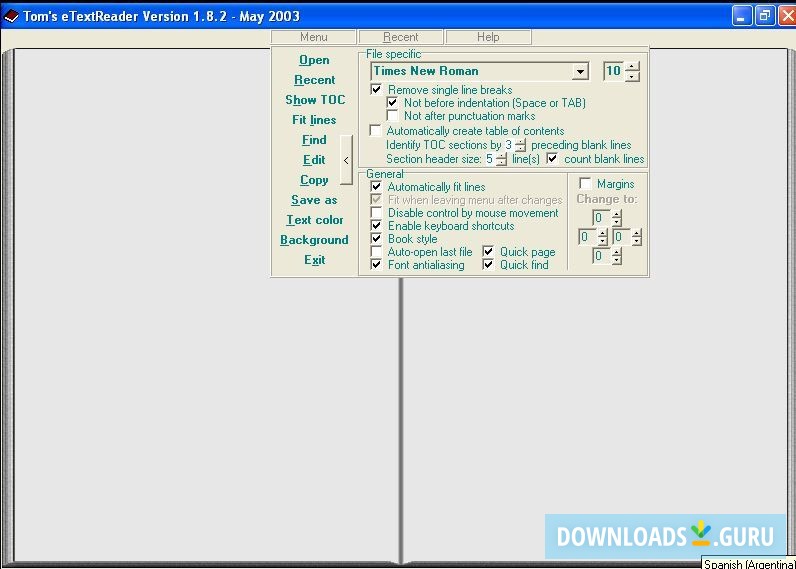Toggle Enable keyboard shortcuts
The image size is (796, 569).
pos(376,226)
